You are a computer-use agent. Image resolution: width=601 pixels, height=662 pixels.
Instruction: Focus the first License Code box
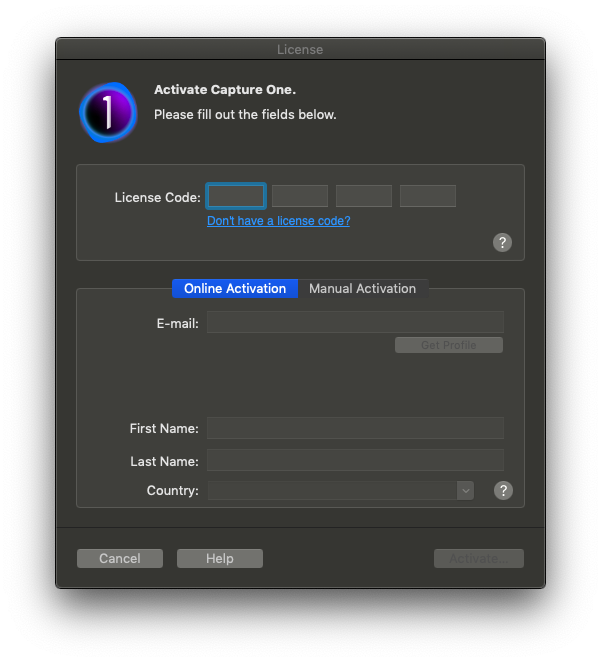tap(236, 196)
